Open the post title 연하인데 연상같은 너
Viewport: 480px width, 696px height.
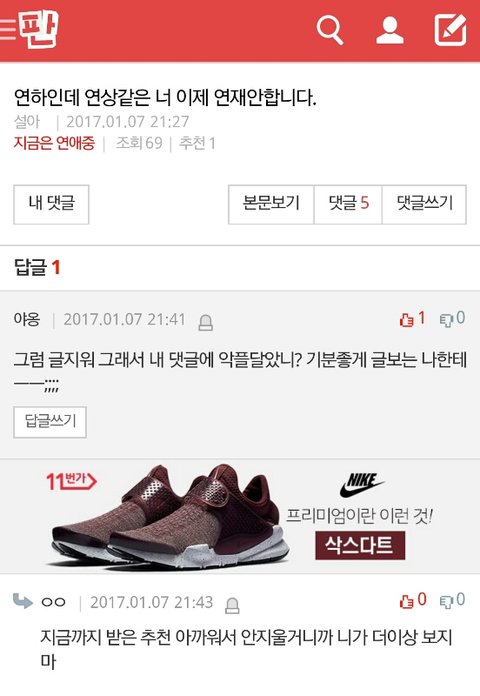[165, 98]
